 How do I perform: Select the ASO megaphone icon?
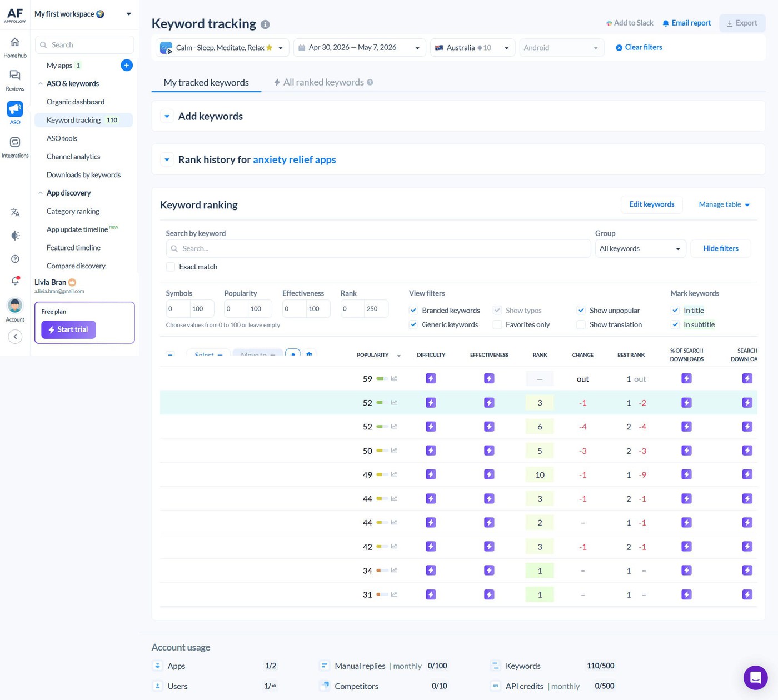tap(15, 109)
